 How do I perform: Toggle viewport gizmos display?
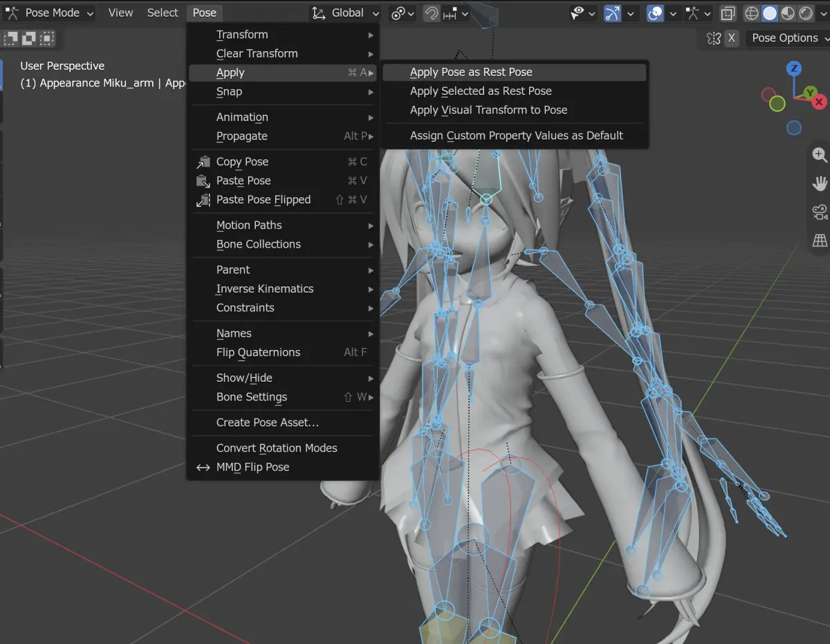click(x=614, y=13)
